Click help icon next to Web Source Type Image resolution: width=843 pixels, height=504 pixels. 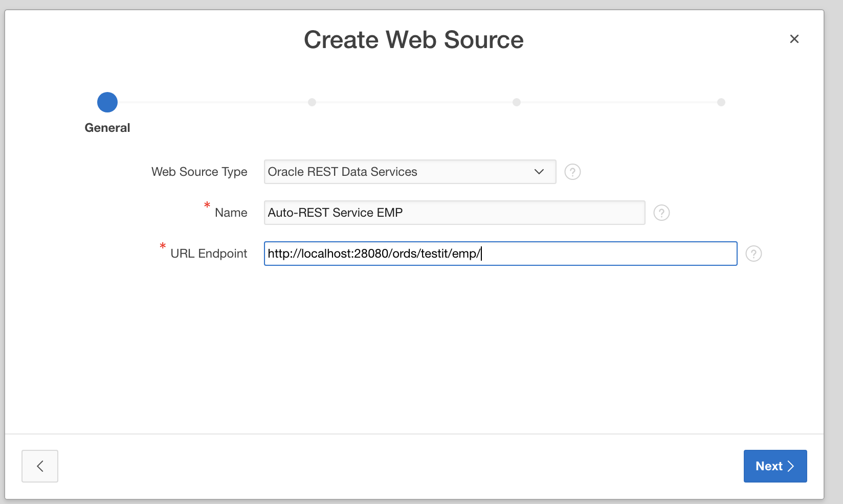572,172
